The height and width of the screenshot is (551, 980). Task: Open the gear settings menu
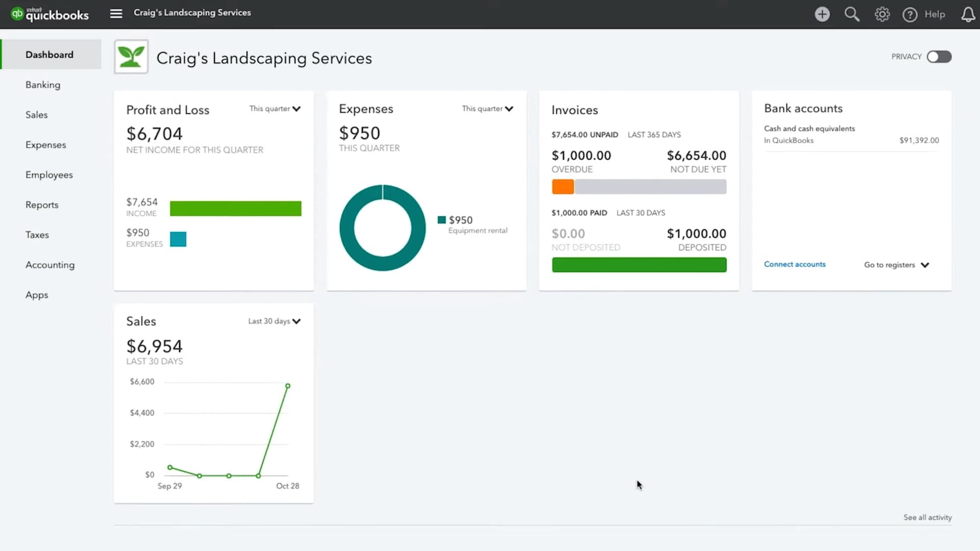pos(882,14)
